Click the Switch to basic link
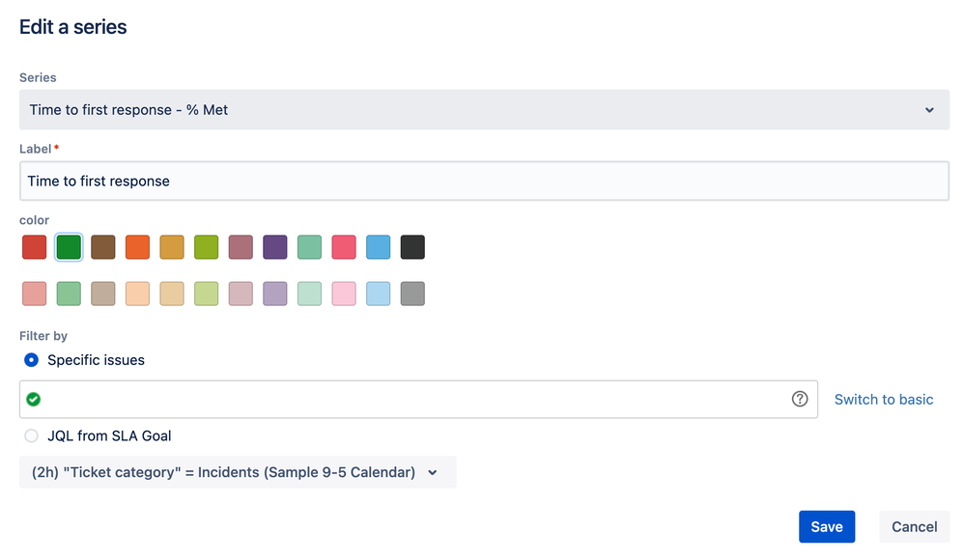The image size is (965, 560). [x=883, y=399]
